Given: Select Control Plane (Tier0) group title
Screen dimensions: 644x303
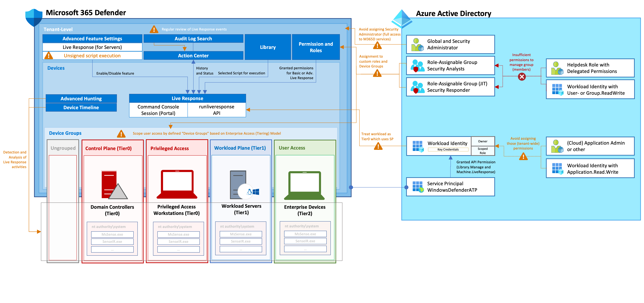Looking at the screenshot, I should 108,148.
